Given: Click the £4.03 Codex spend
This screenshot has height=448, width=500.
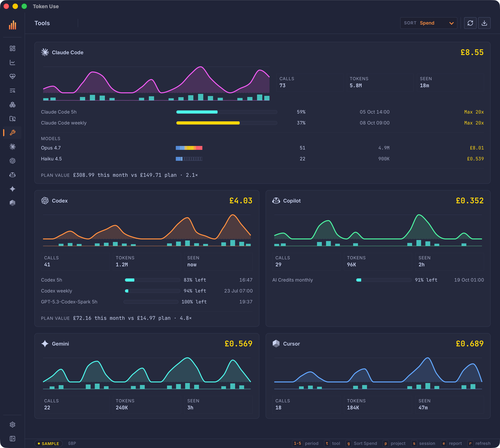Looking at the screenshot, I should point(241,201).
